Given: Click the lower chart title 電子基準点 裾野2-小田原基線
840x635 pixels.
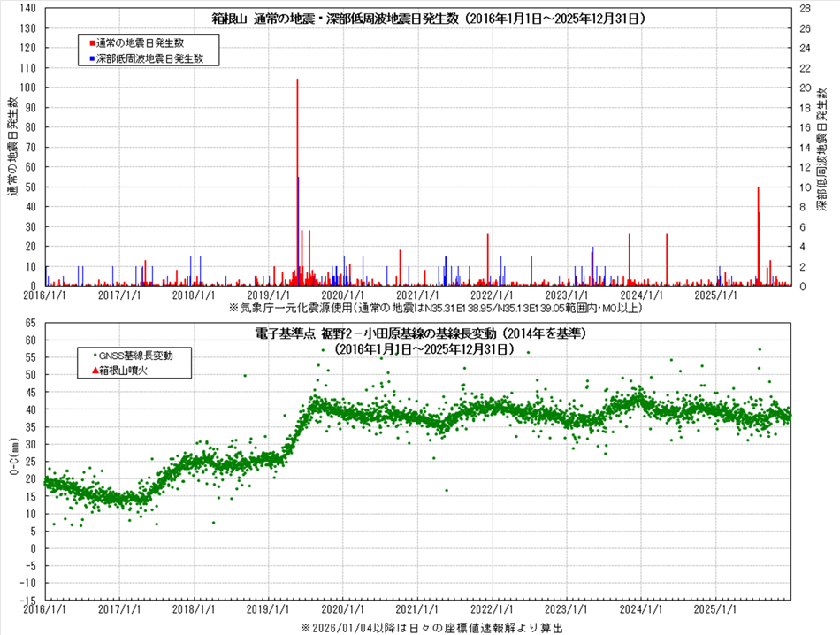Looking at the screenshot, I should [416, 333].
